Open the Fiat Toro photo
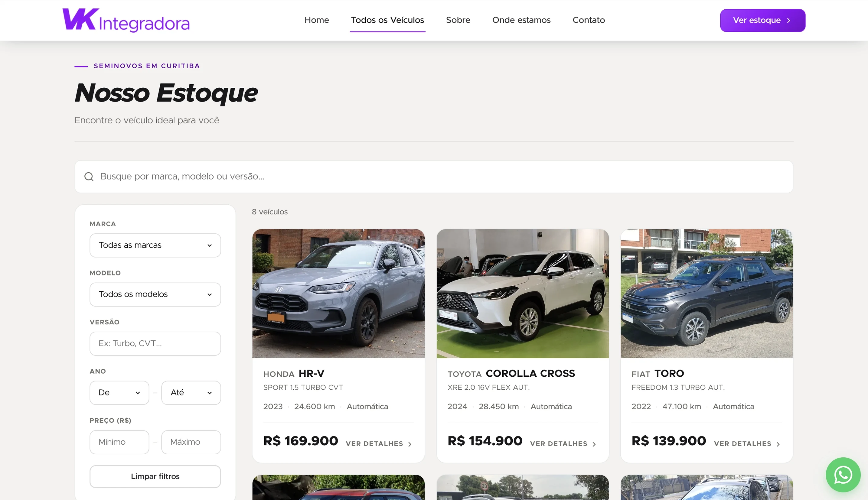The width and height of the screenshot is (868, 500). pos(706,294)
